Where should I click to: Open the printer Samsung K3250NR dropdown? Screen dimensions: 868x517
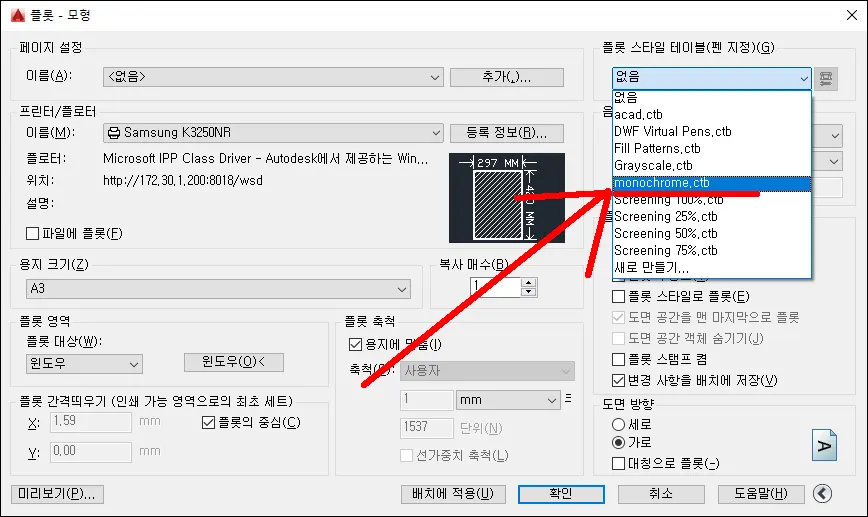[x=273, y=133]
